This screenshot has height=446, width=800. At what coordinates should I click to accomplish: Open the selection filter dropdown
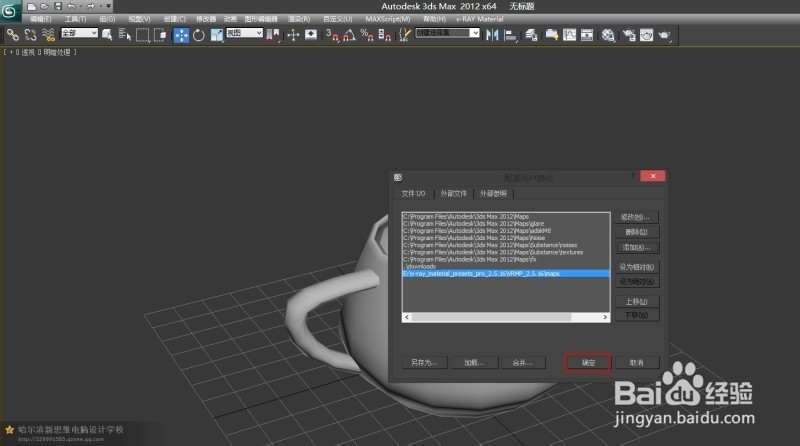[x=79, y=34]
